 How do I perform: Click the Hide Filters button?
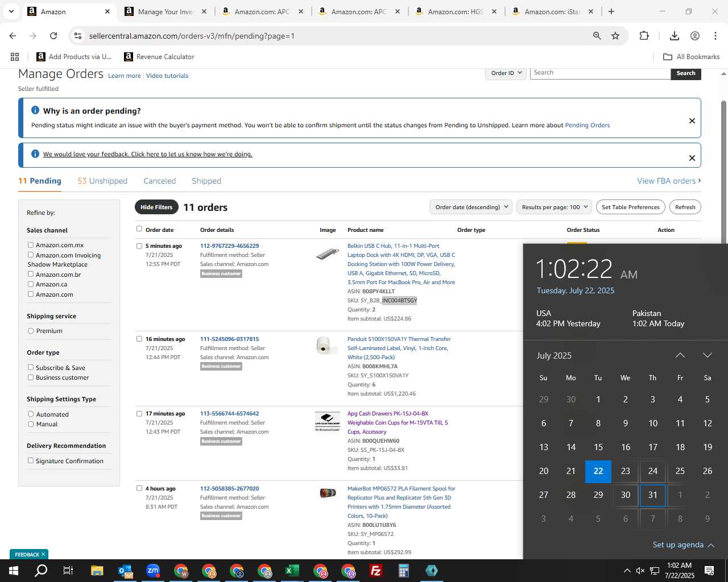156,207
